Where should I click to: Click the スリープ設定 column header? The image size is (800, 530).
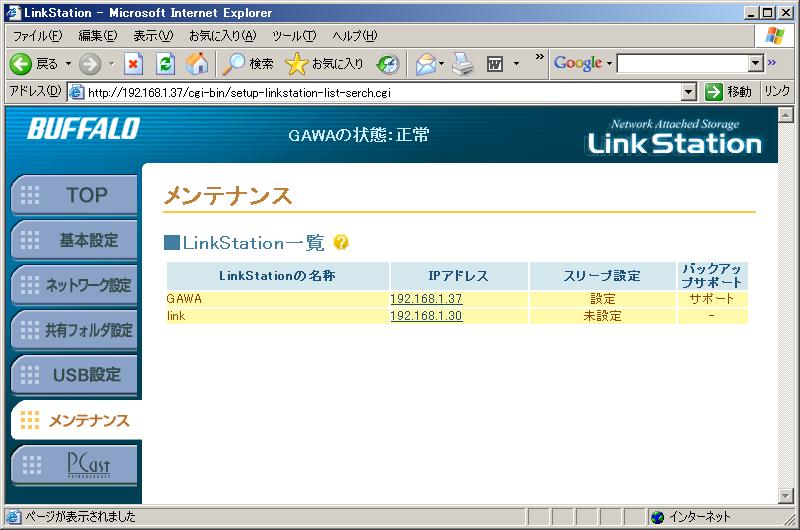603,276
